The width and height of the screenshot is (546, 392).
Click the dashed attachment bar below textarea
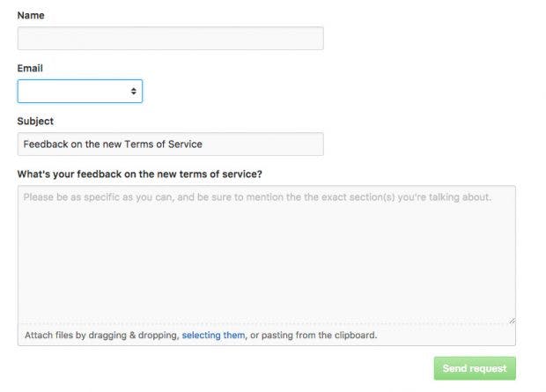click(266, 335)
